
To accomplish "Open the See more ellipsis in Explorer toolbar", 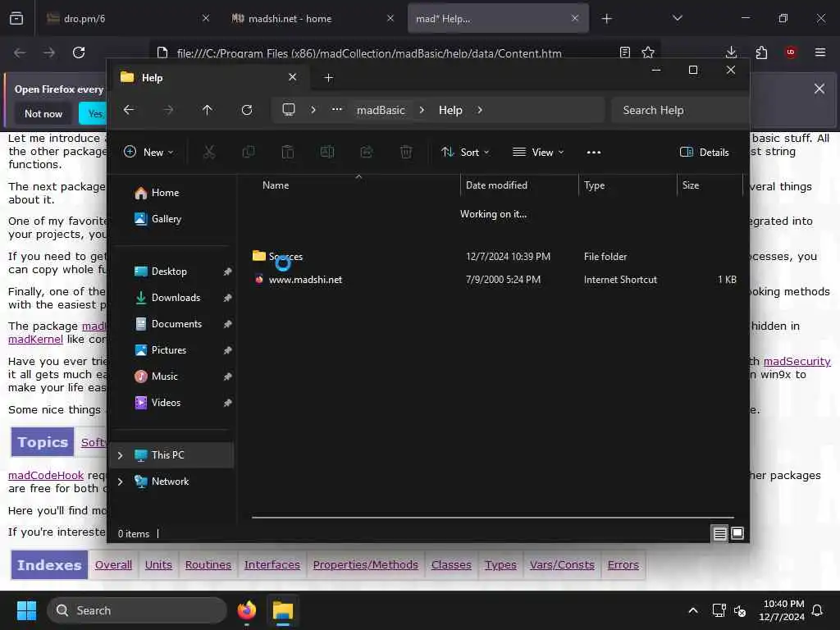I will pyautogui.click(x=594, y=152).
